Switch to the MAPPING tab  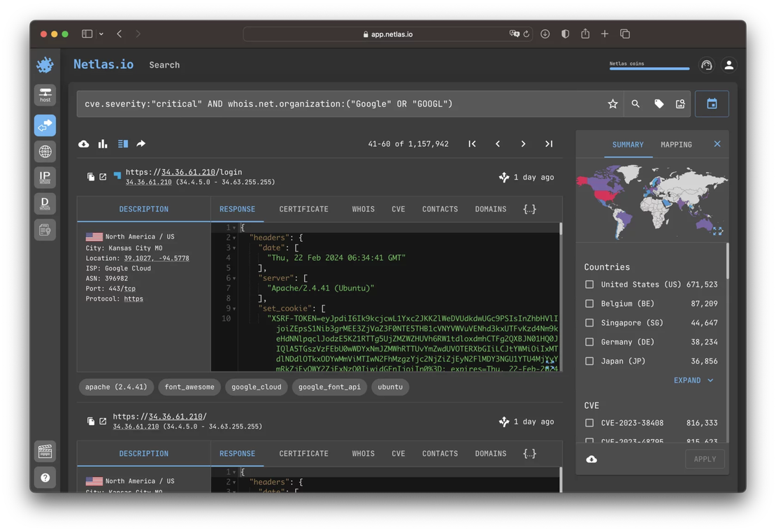pos(675,145)
